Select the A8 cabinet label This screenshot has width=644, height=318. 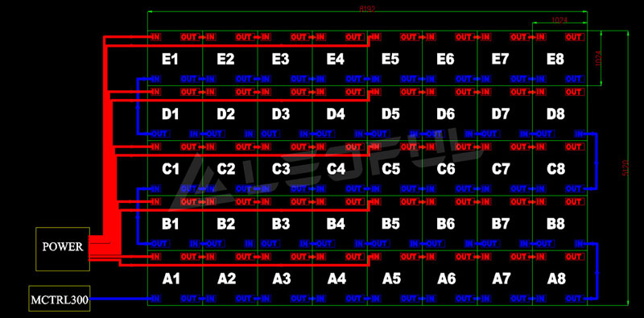[556, 279]
